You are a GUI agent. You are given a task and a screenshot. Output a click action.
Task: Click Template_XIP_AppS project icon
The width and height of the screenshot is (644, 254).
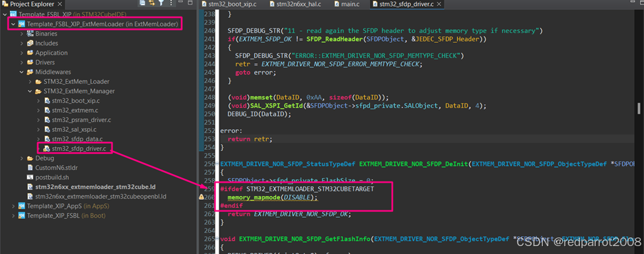pyautogui.click(x=22, y=206)
